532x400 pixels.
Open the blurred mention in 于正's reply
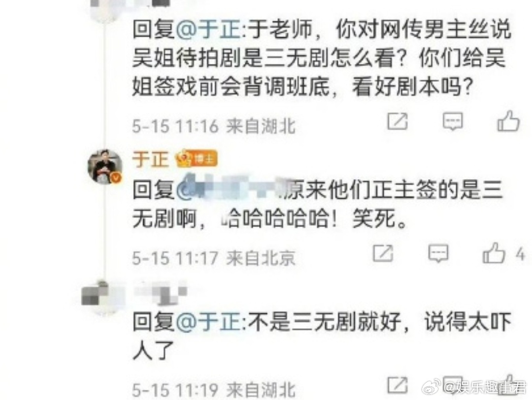(232, 189)
